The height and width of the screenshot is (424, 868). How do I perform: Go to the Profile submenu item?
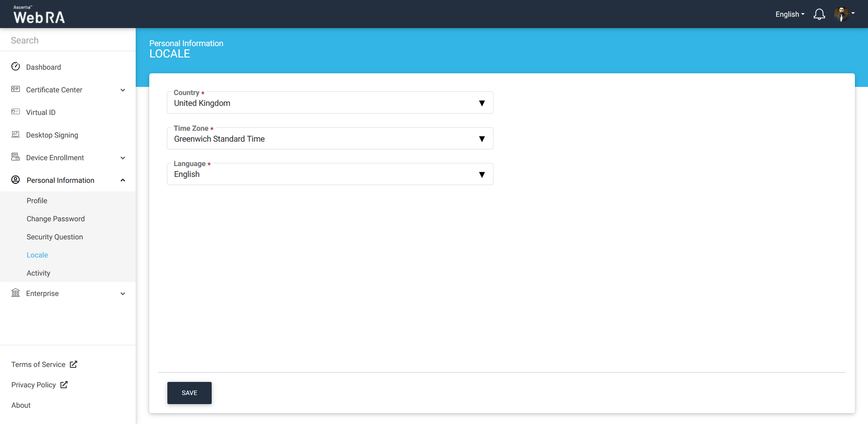point(37,200)
